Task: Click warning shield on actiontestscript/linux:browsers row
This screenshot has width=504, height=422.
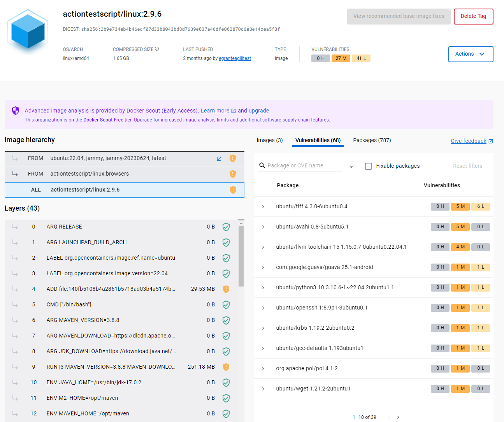Action: [x=233, y=174]
